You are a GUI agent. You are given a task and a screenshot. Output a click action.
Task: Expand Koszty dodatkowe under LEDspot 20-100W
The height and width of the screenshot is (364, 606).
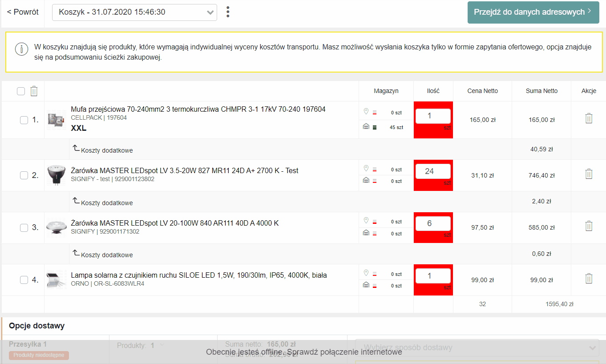click(x=103, y=254)
